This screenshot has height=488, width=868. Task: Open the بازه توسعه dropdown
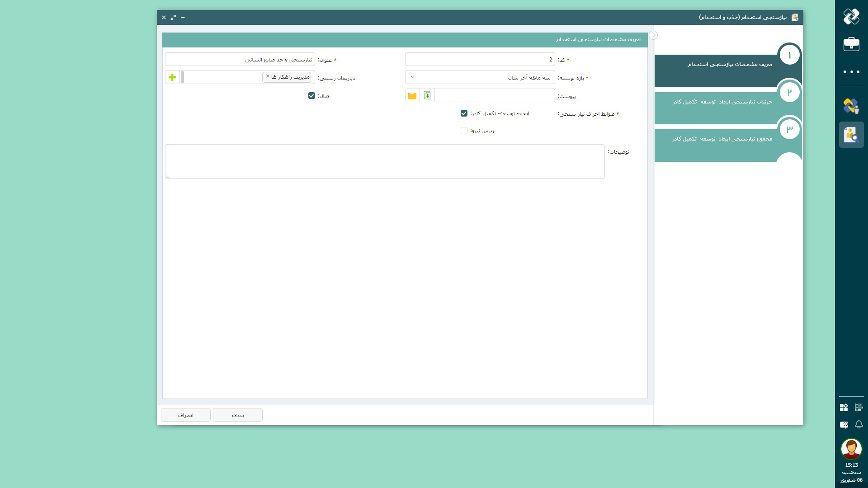[x=480, y=78]
